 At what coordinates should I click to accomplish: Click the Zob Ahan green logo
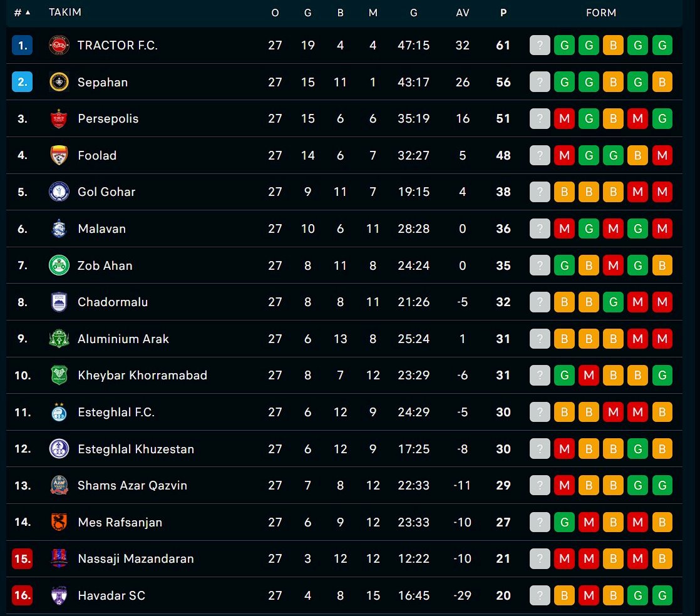click(59, 265)
